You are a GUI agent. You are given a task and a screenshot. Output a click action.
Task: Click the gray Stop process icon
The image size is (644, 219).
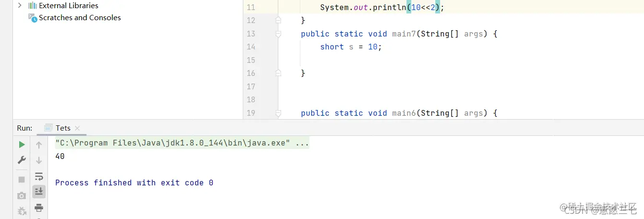point(22,180)
